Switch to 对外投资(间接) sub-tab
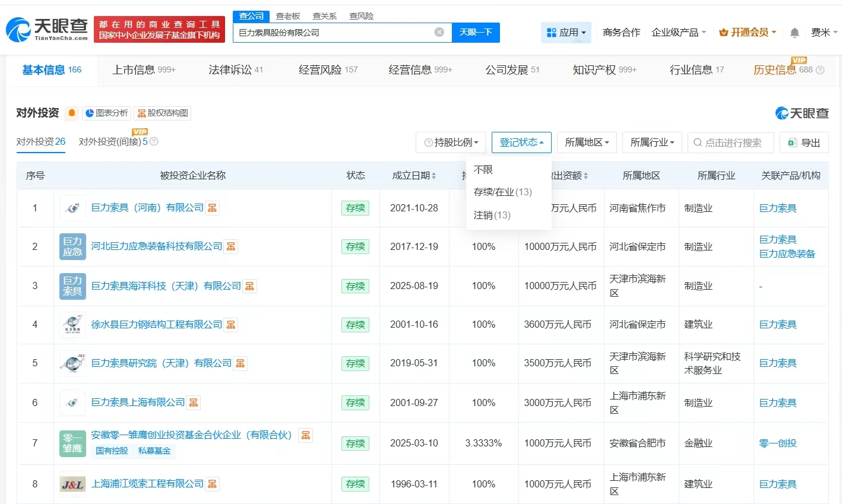 pos(113,142)
